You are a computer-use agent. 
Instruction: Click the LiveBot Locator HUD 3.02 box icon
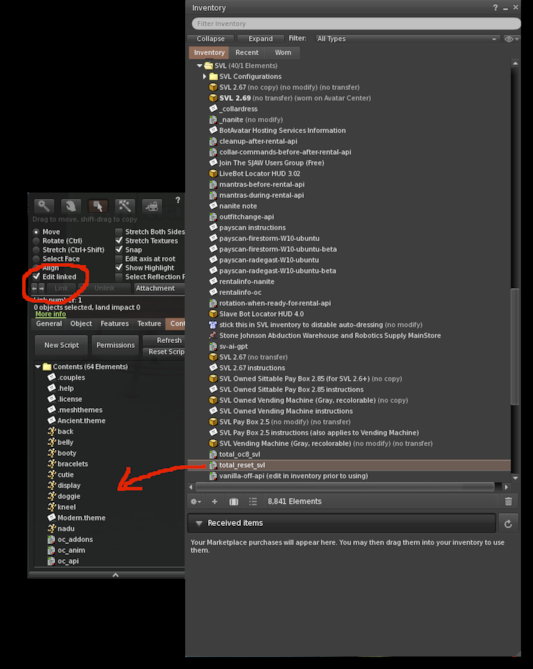(213, 174)
